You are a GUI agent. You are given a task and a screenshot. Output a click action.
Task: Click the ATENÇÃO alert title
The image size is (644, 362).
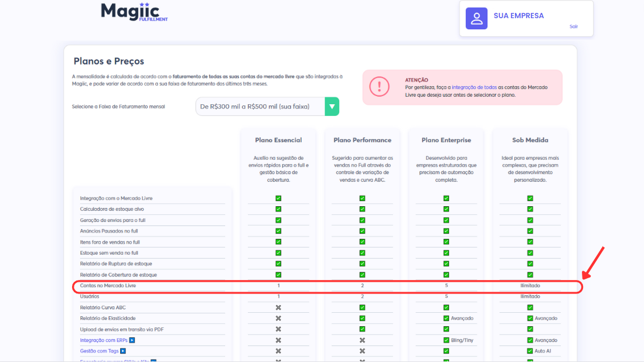tap(417, 80)
